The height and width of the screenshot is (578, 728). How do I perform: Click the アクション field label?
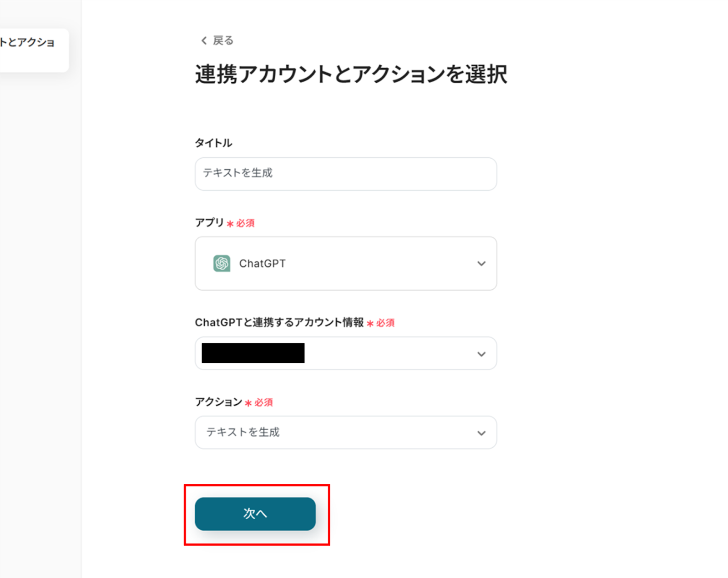(218, 402)
